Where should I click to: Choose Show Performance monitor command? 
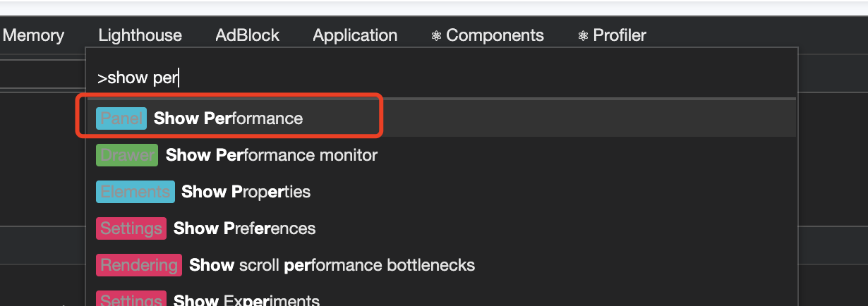pyautogui.click(x=272, y=155)
